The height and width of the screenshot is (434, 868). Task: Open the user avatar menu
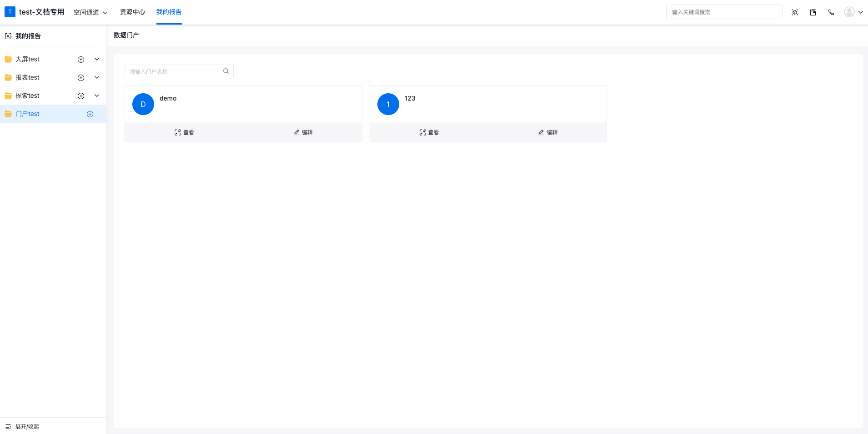pyautogui.click(x=849, y=12)
